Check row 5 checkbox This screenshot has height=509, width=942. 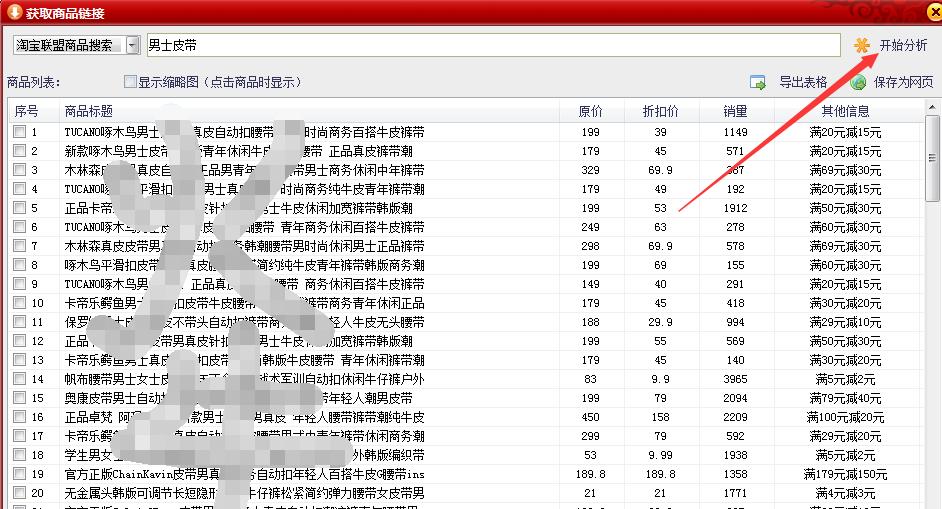coord(20,208)
